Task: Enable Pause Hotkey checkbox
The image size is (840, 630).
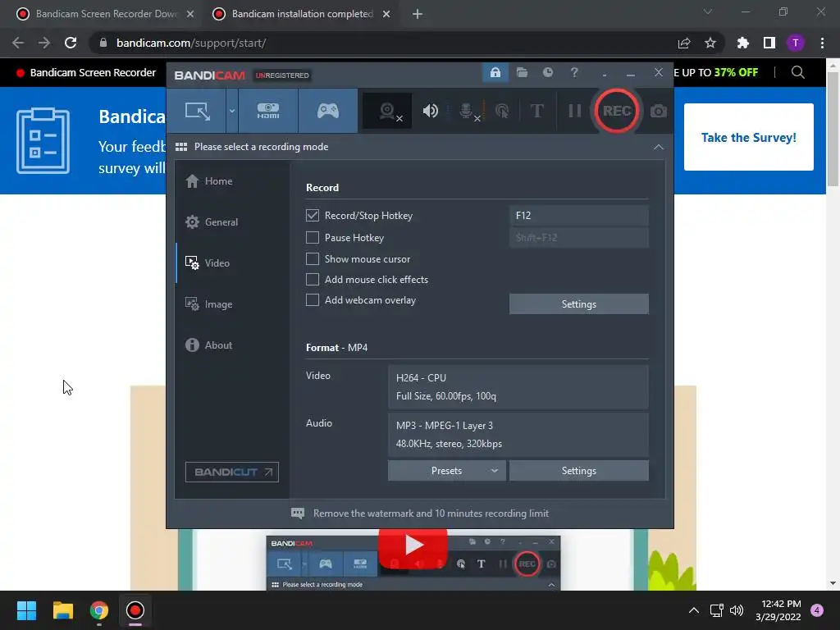Action: click(313, 237)
